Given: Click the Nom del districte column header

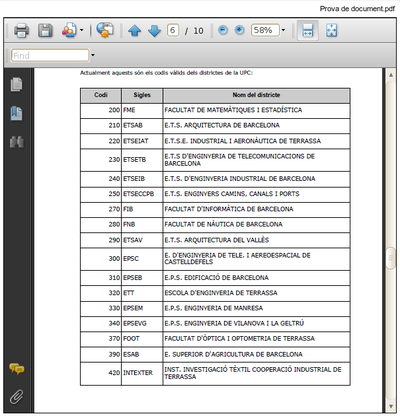Looking at the screenshot, I should click(x=256, y=95).
